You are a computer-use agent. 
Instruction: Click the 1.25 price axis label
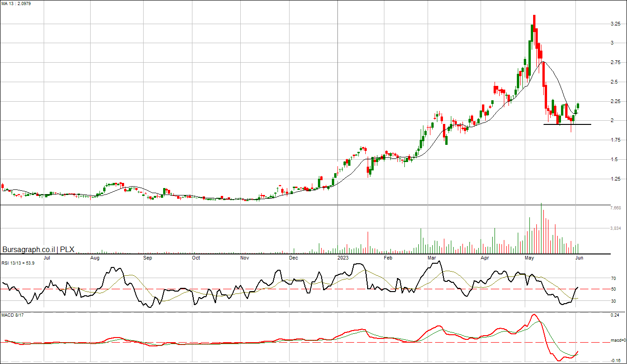pos(615,179)
